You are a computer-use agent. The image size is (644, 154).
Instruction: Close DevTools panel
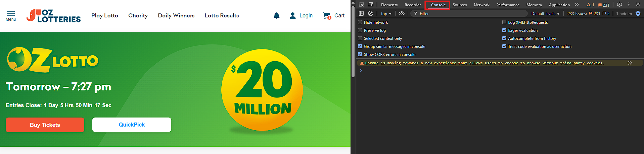pyautogui.click(x=638, y=5)
